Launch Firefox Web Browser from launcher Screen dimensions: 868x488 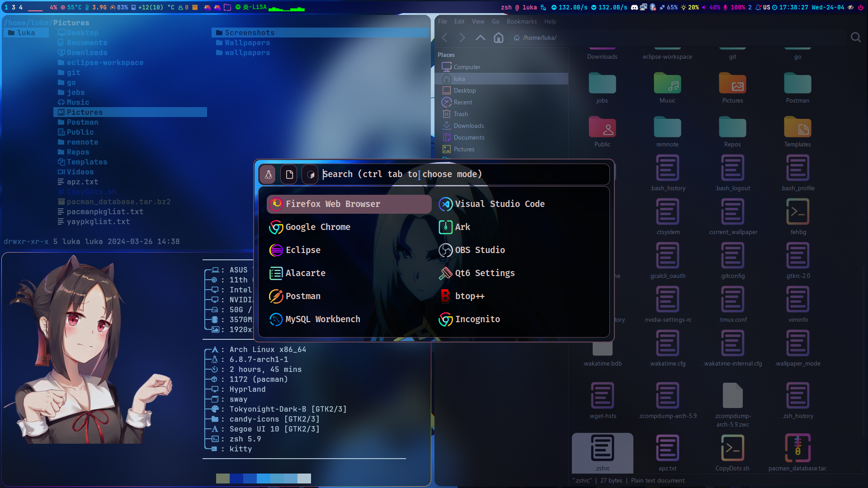349,204
